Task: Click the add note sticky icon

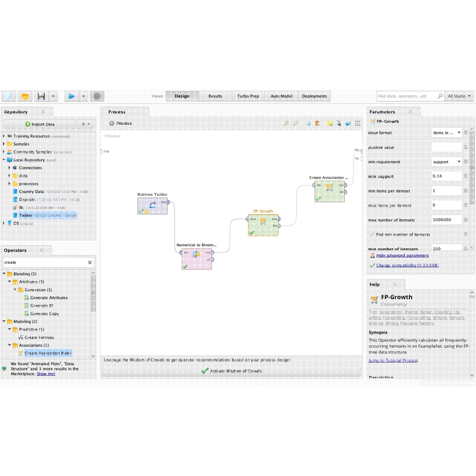Action: 330,123
